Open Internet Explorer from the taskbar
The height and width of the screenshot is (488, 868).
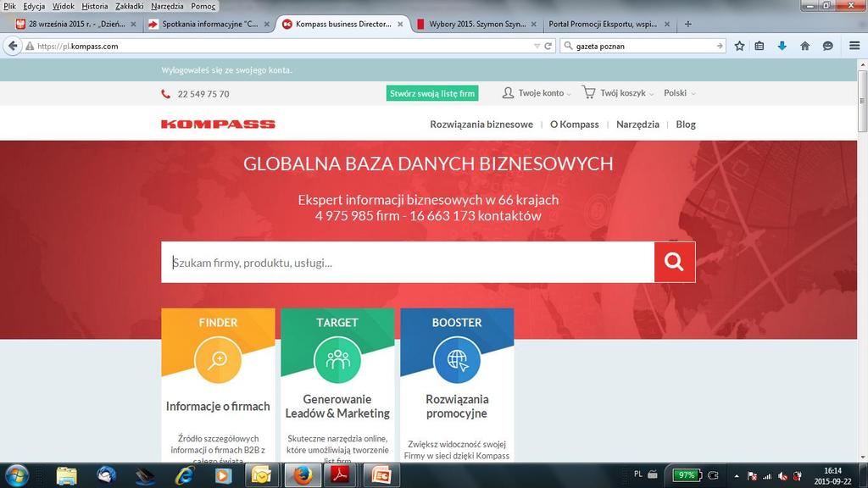click(x=185, y=476)
